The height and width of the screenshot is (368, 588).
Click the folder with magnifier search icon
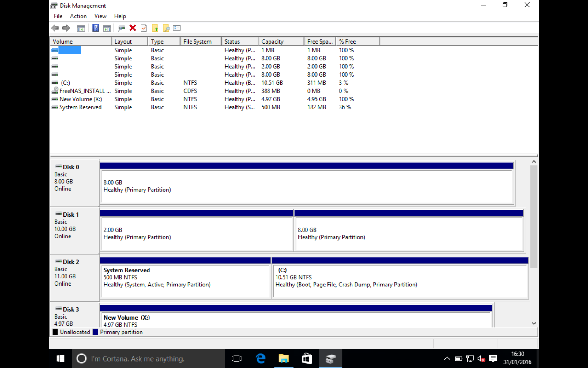(166, 28)
